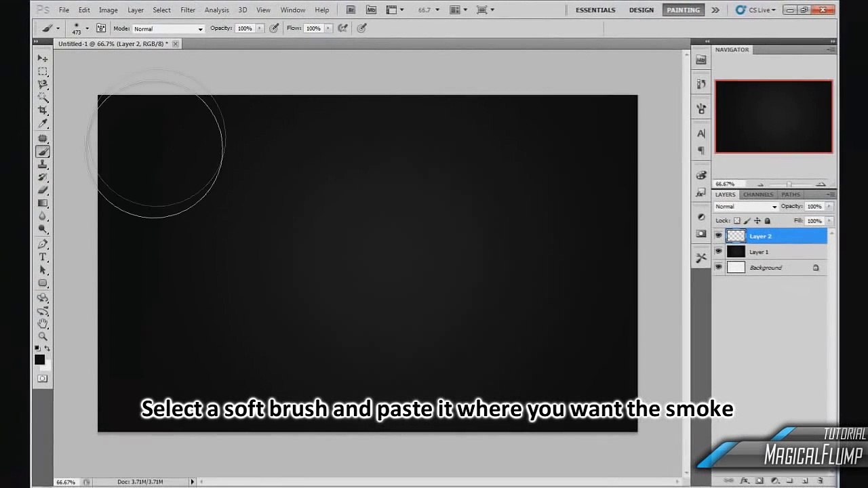Open the Select menu
This screenshot has height=488, width=868.
point(161,9)
